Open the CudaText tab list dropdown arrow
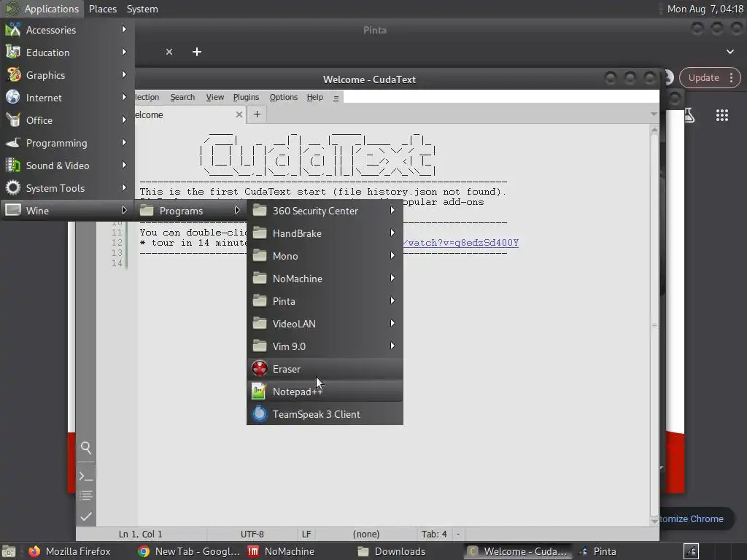 click(x=654, y=114)
